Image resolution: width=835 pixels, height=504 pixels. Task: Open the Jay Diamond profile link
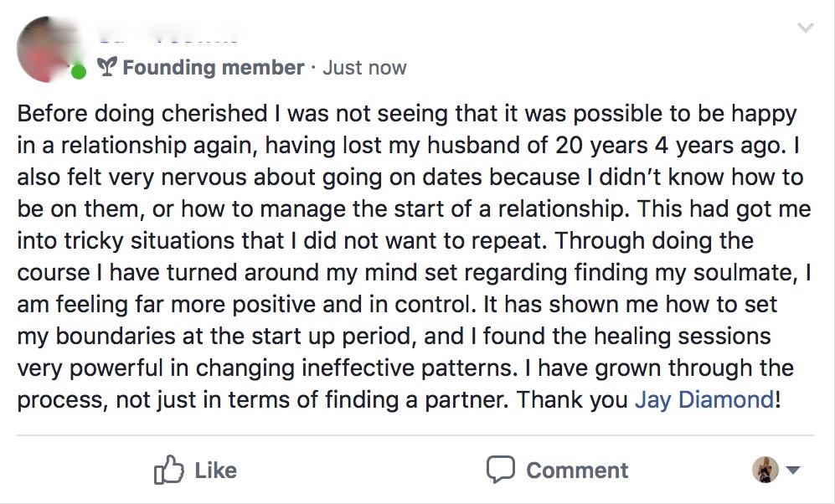point(704,399)
